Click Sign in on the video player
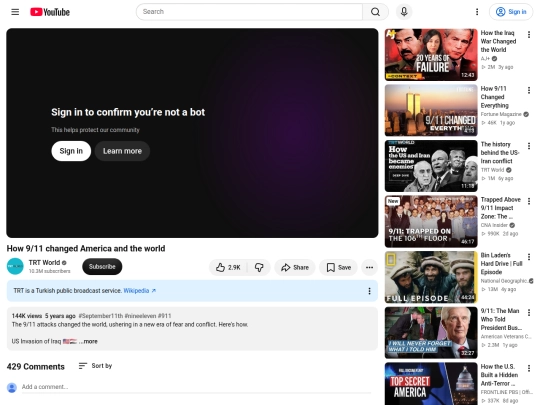The width and height of the screenshot is (540, 405). tap(71, 151)
